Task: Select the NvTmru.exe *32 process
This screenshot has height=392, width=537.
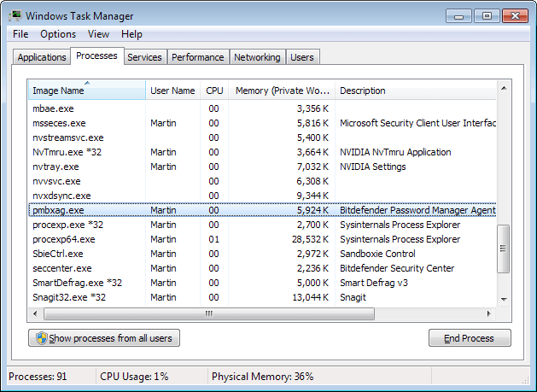Action: click(262, 152)
